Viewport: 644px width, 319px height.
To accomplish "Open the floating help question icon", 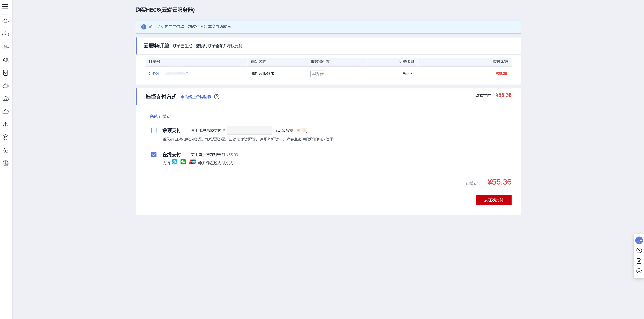I will click(x=639, y=250).
